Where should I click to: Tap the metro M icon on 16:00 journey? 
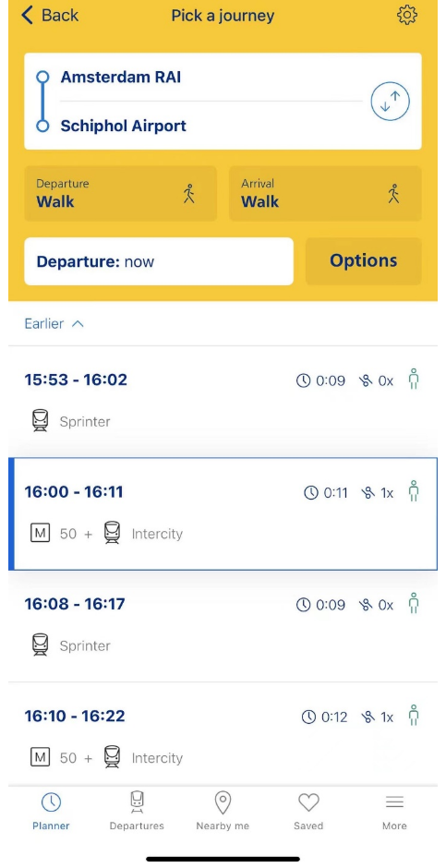point(40,534)
